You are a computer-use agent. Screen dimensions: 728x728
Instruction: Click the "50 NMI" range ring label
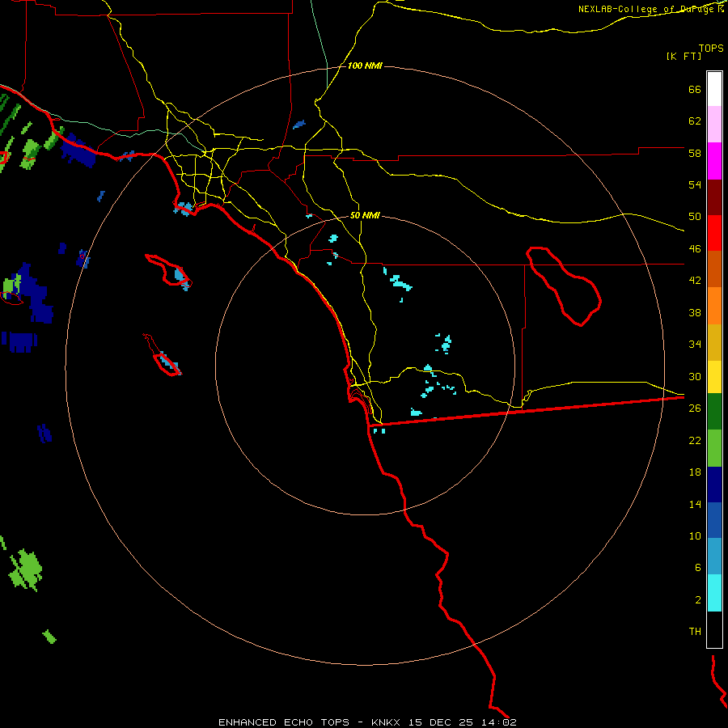tap(365, 215)
